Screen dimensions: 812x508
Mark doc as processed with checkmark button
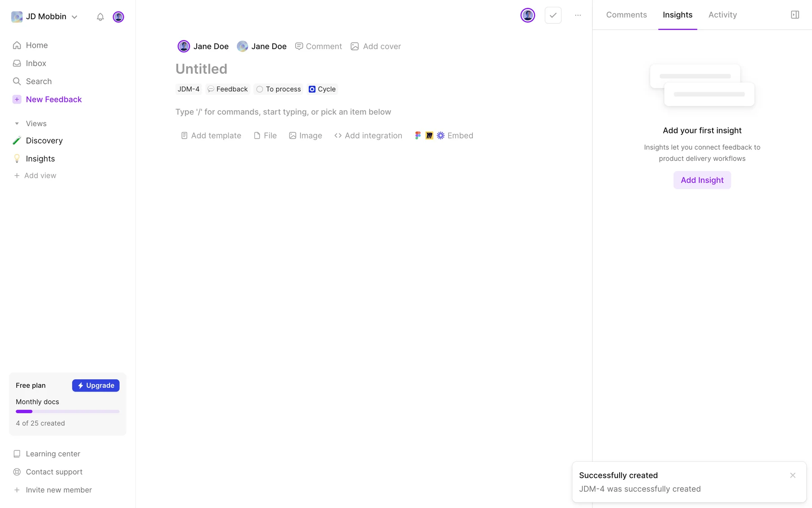[x=553, y=15]
